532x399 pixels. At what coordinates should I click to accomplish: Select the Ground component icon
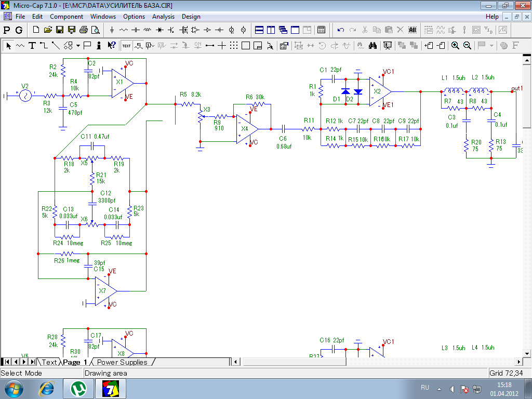112,30
